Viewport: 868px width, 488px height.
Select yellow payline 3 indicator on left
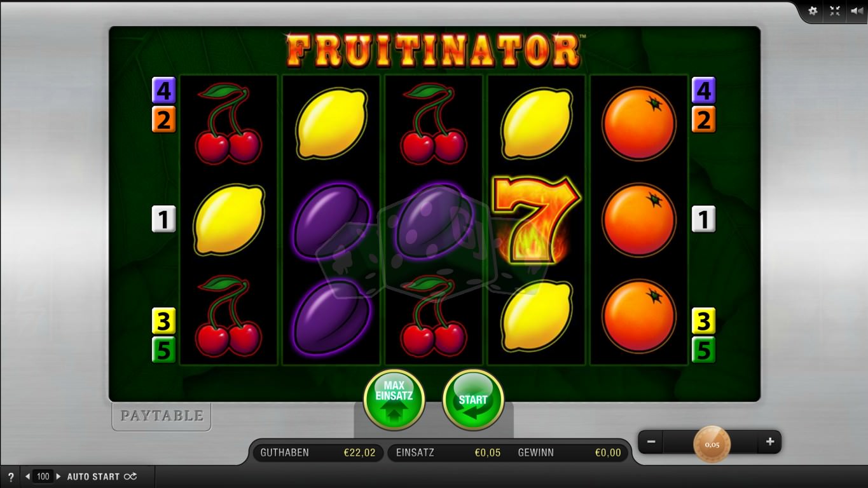click(x=163, y=321)
